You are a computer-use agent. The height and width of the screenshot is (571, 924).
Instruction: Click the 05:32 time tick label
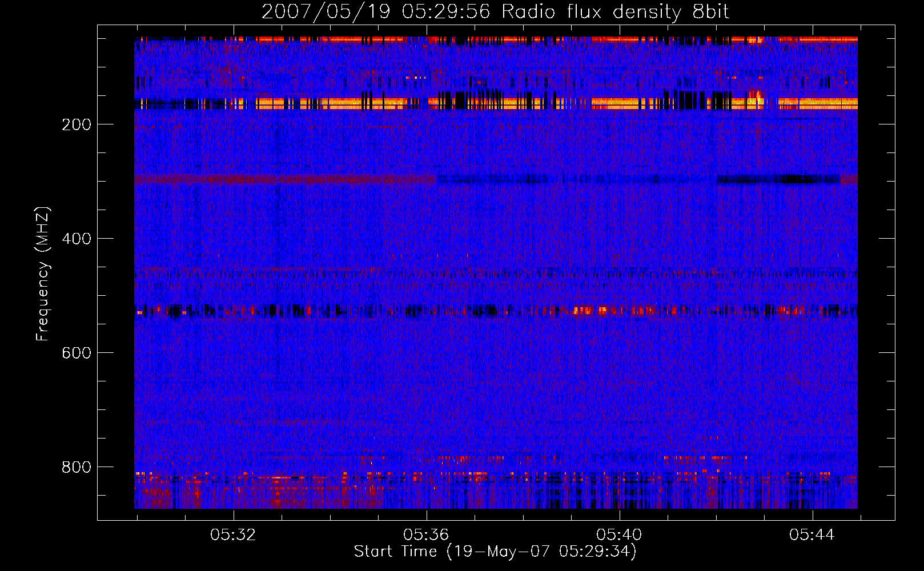pyautogui.click(x=233, y=535)
